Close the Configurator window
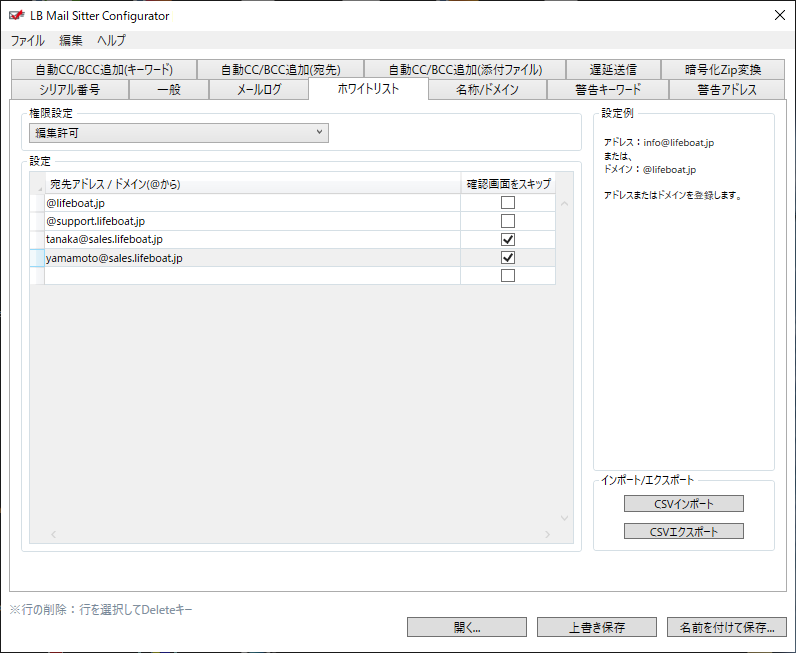The image size is (796, 653). point(780,15)
